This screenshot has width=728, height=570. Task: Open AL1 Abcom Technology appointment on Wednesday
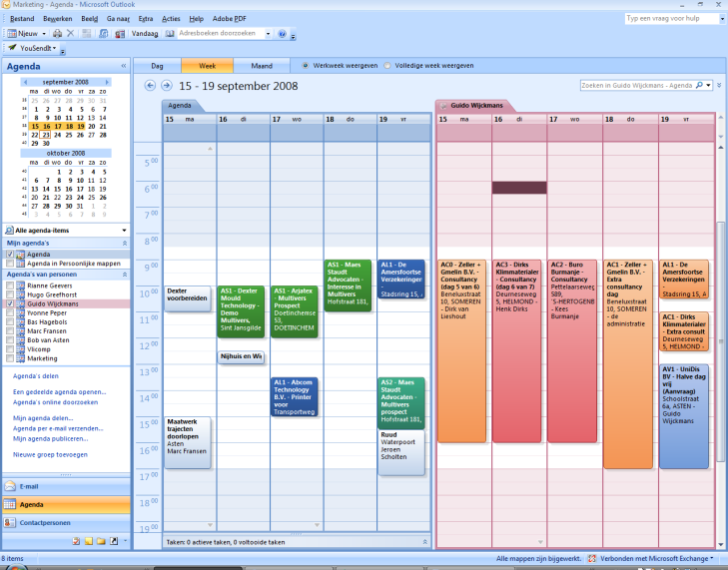point(295,397)
